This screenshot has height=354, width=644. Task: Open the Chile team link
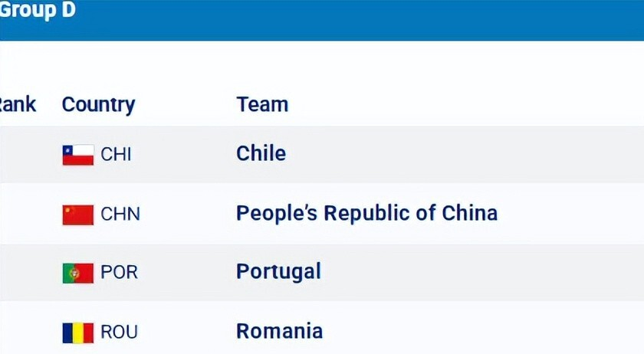[261, 153]
